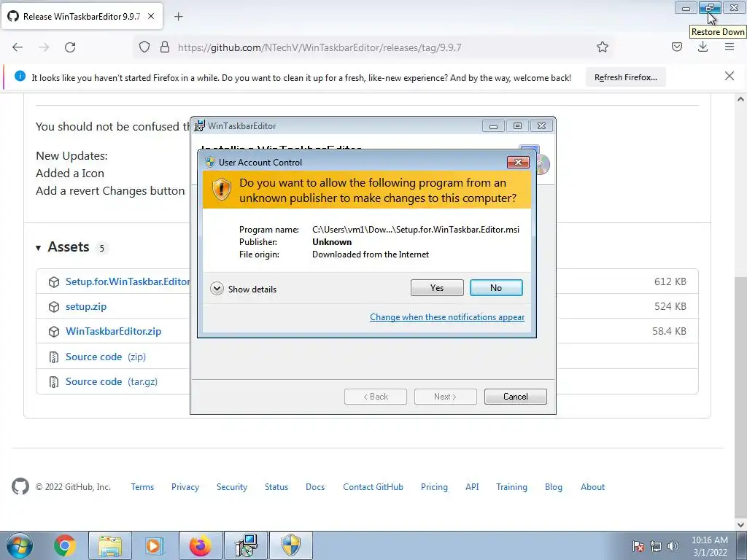Click the volume speaker tray icon

coord(673,547)
